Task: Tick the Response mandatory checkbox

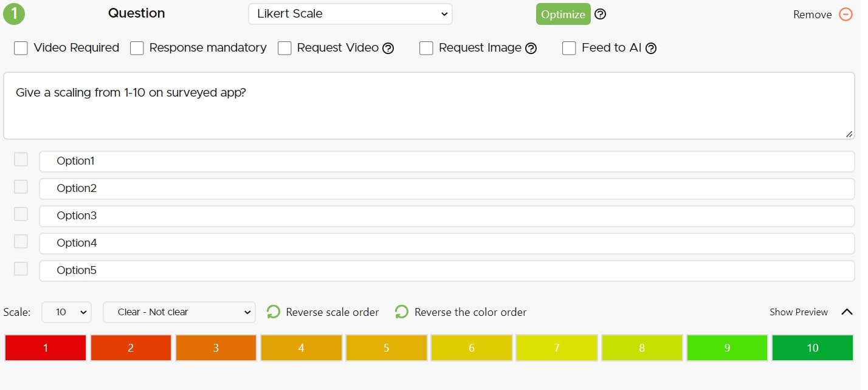Action: tap(137, 48)
